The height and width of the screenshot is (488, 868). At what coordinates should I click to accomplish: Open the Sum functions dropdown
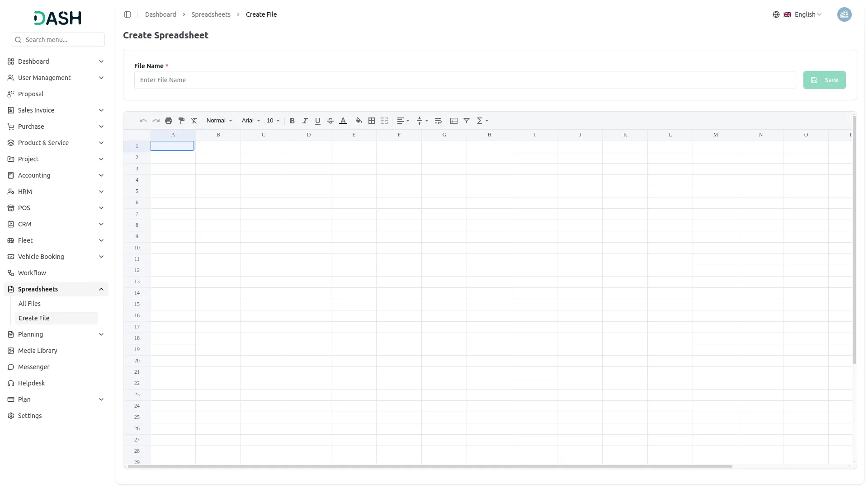click(483, 121)
